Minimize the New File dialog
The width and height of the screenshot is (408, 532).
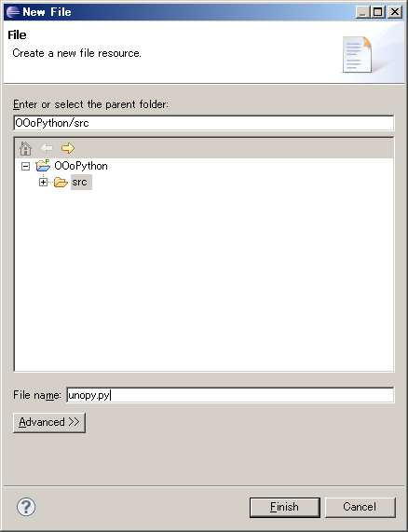tap(363, 12)
